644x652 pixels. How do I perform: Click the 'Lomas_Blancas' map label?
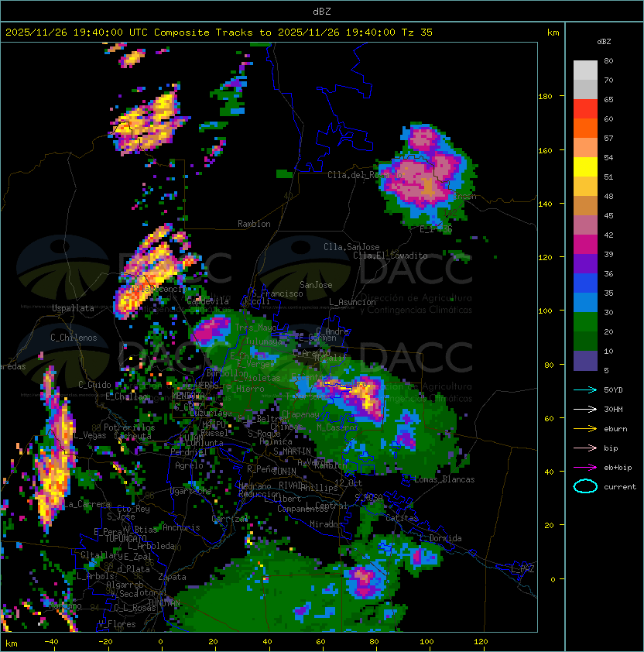(x=444, y=479)
